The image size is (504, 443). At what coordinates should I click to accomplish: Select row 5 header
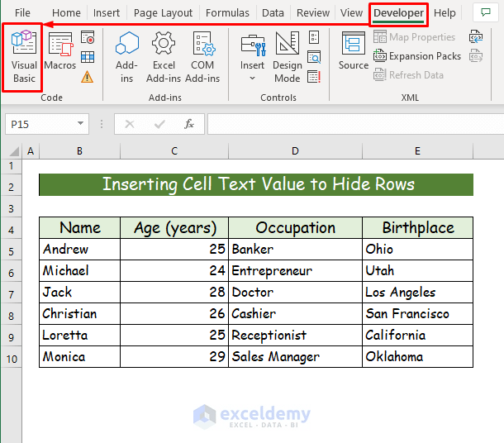[12, 251]
